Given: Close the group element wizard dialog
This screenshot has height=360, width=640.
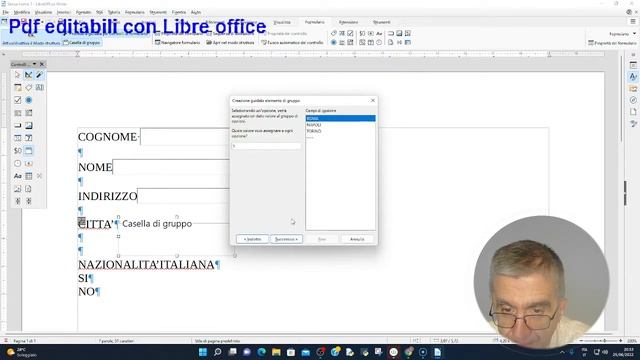Looking at the screenshot, I should click(373, 100).
